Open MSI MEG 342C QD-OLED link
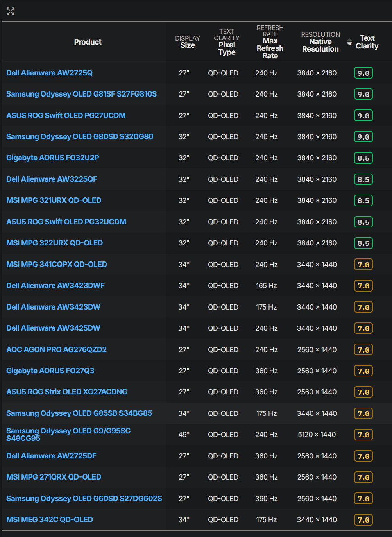 tap(50, 519)
